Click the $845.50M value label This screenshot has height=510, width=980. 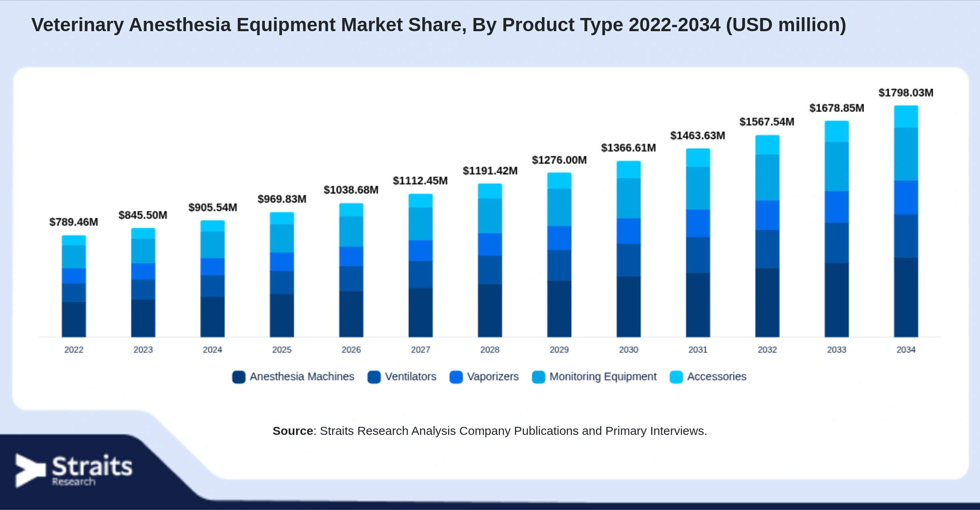pyautogui.click(x=143, y=215)
